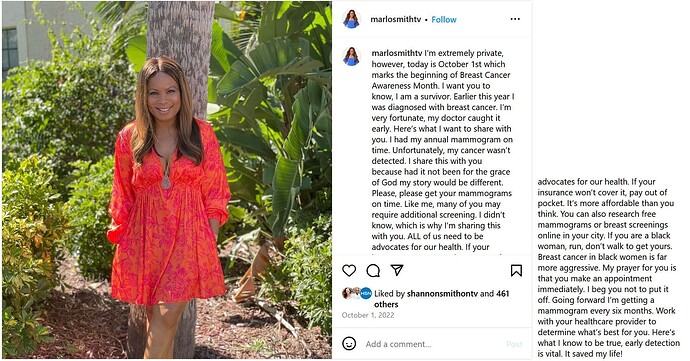This screenshot has height=361, width=690.
Task: Click the liker avatars beside Liked by
Action: click(x=357, y=293)
